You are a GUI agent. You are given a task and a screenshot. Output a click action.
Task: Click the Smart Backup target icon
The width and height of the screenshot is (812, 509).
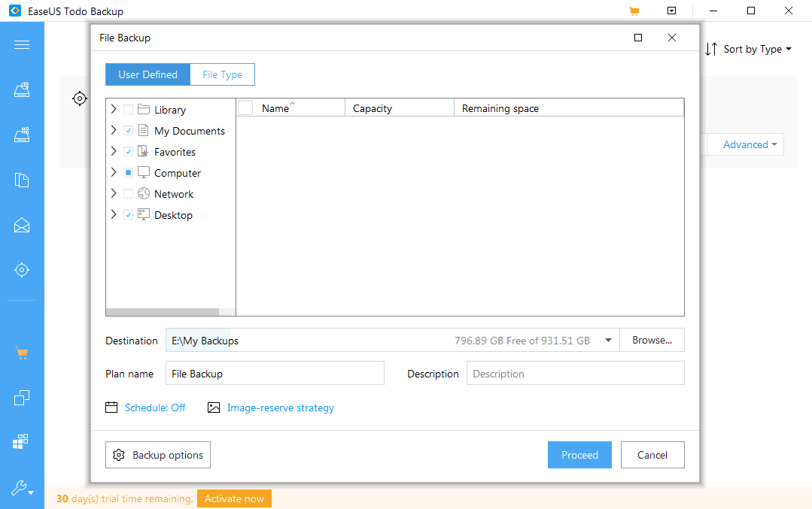pos(22,270)
